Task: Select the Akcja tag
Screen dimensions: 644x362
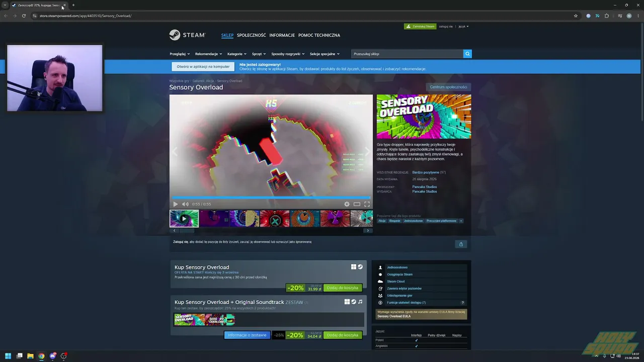Action: pos(382,221)
